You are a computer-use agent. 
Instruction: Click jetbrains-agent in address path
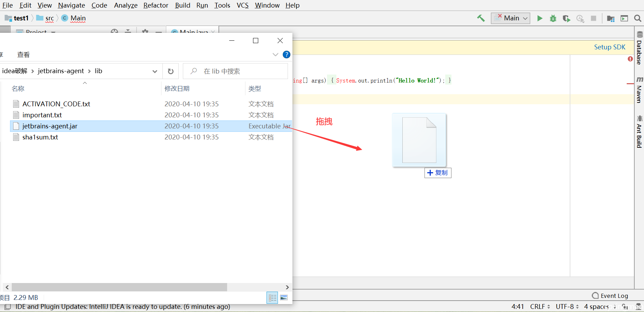coord(61,71)
